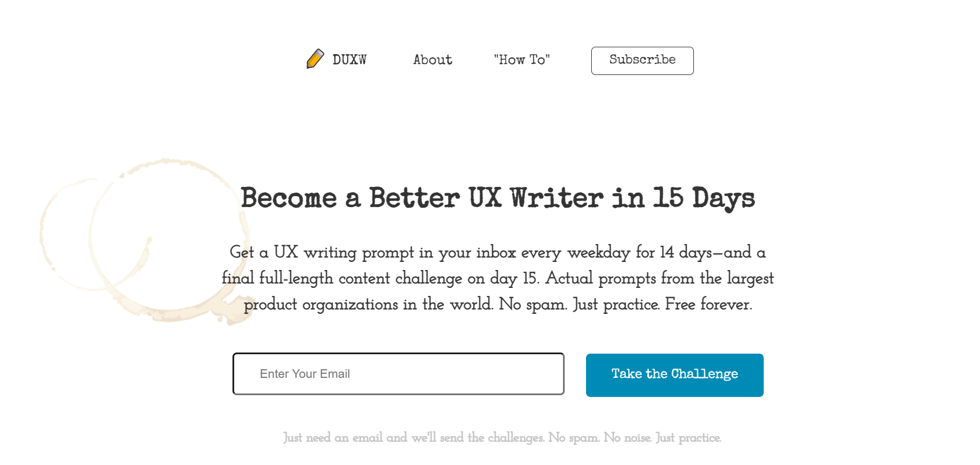Click the Take the Challenge button
This screenshot has width=980, height=465.
[674, 375]
